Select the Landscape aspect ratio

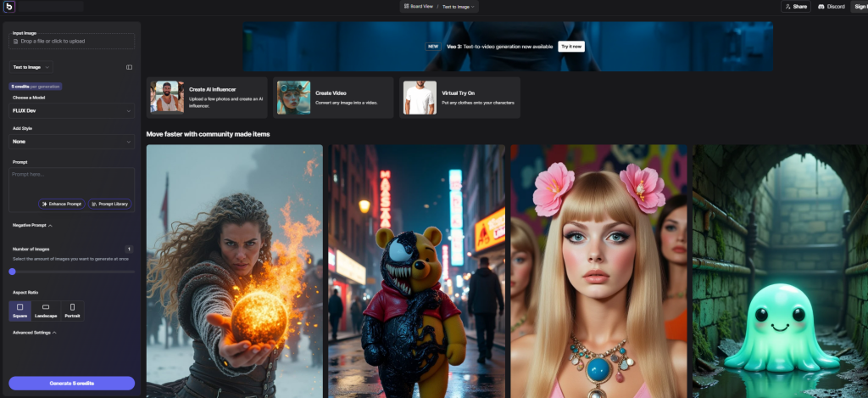[46, 311]
